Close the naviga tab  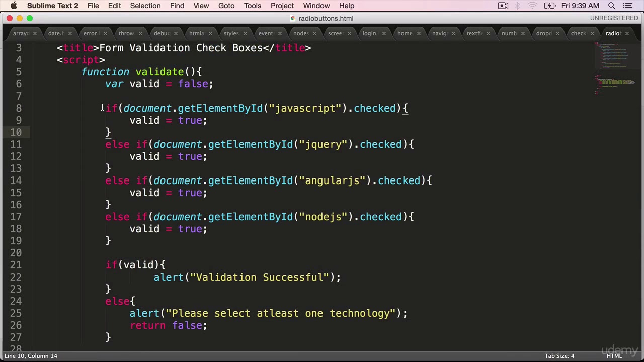tap(453, 34)
